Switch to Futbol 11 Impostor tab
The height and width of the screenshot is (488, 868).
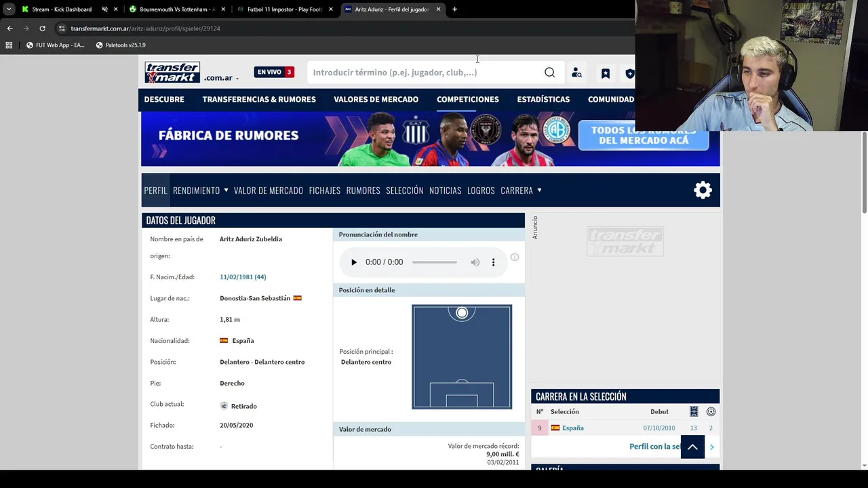coord(285,9)
